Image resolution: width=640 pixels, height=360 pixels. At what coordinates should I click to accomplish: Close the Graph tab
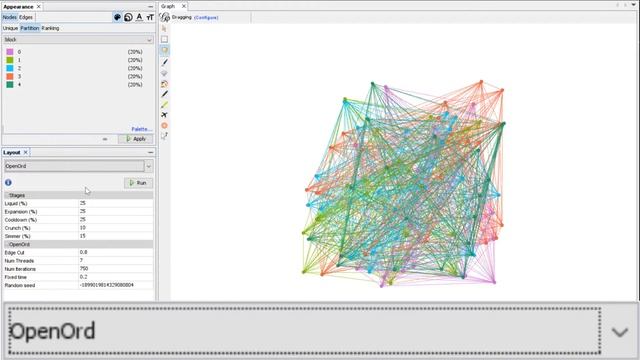click(184, 6)
